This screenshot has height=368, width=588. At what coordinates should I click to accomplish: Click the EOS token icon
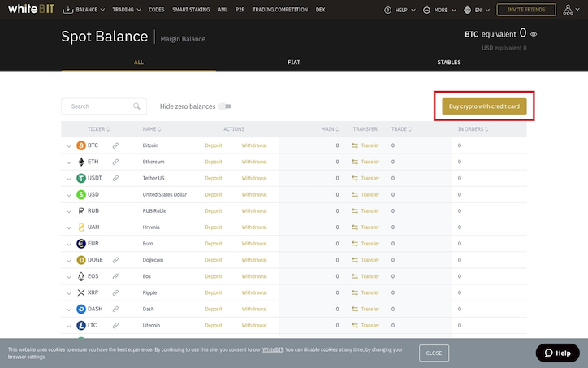point(81,276)
